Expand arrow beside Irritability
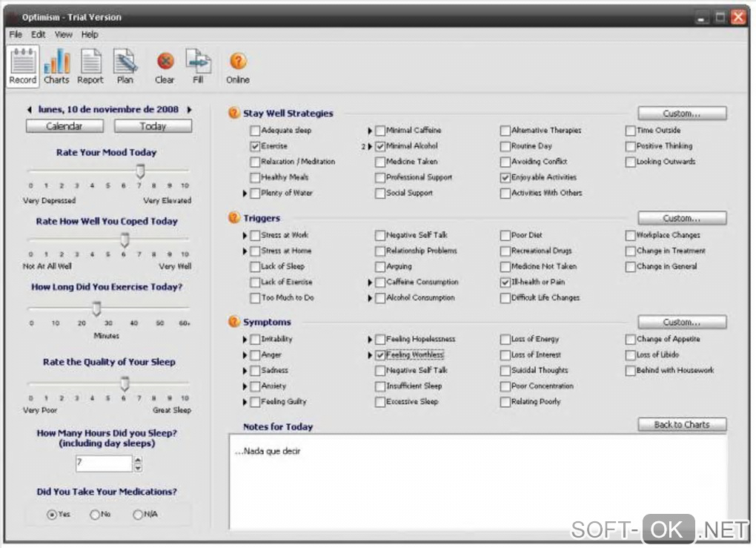Image resolution: width=756 pixels, height=548 pixels. pyautogui.click(x=245, y=340)
